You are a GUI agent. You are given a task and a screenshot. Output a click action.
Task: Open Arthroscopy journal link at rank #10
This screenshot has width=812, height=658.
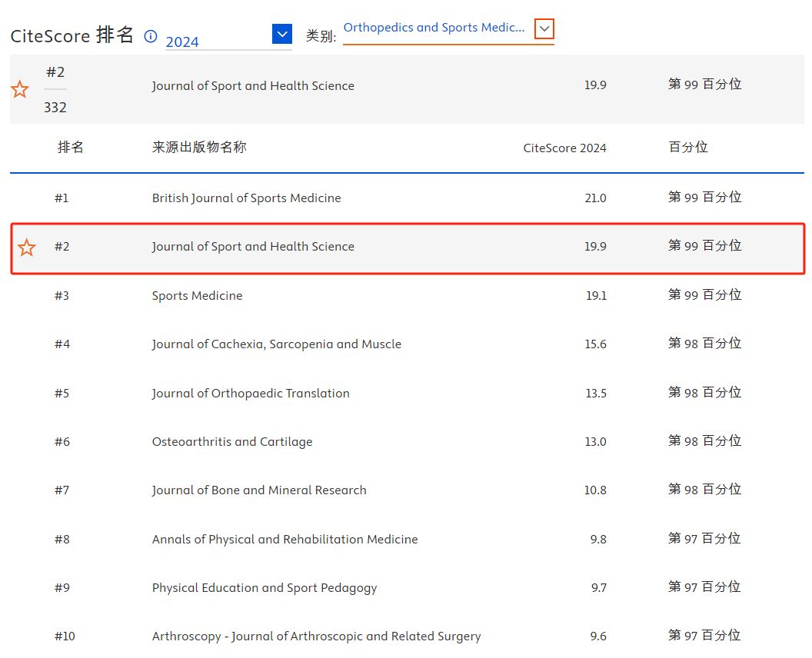(x=316, y=636)
